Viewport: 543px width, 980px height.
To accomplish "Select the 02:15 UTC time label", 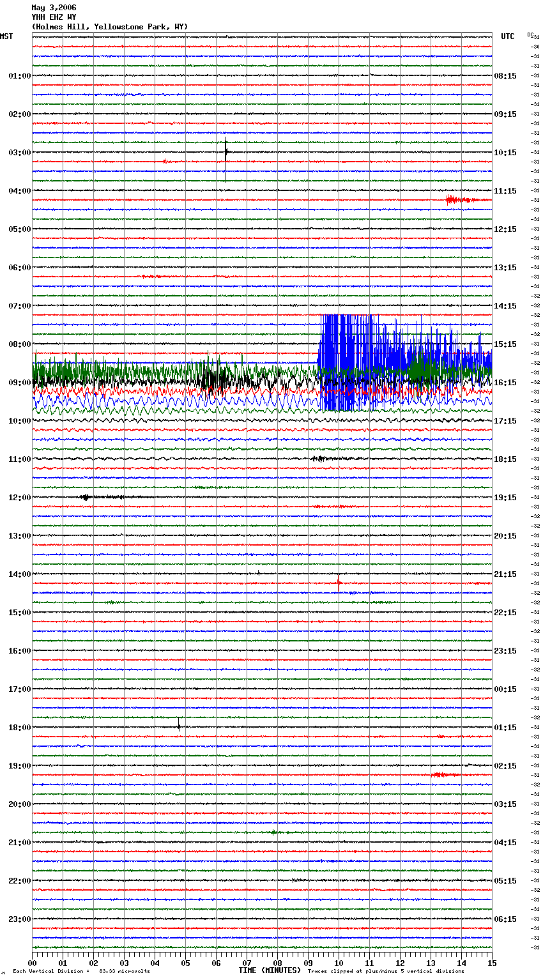I will tap(505, 766).
